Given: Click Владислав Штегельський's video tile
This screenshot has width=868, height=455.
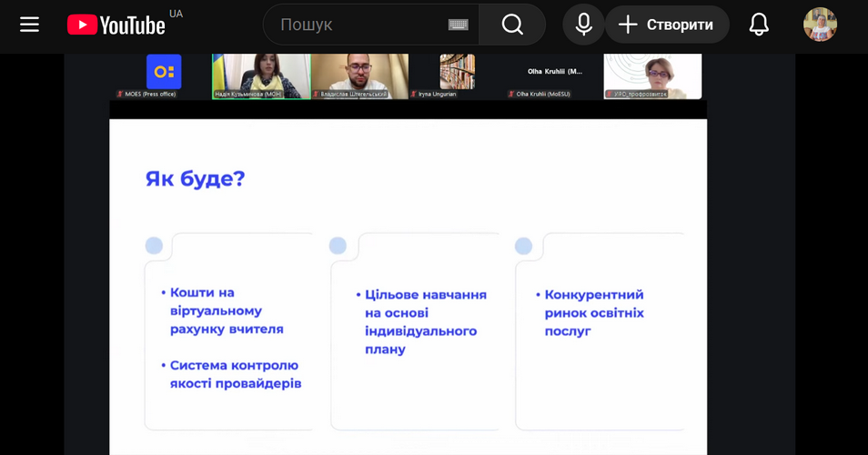Looking at the screenshot, I should click(x=359, y=75).
